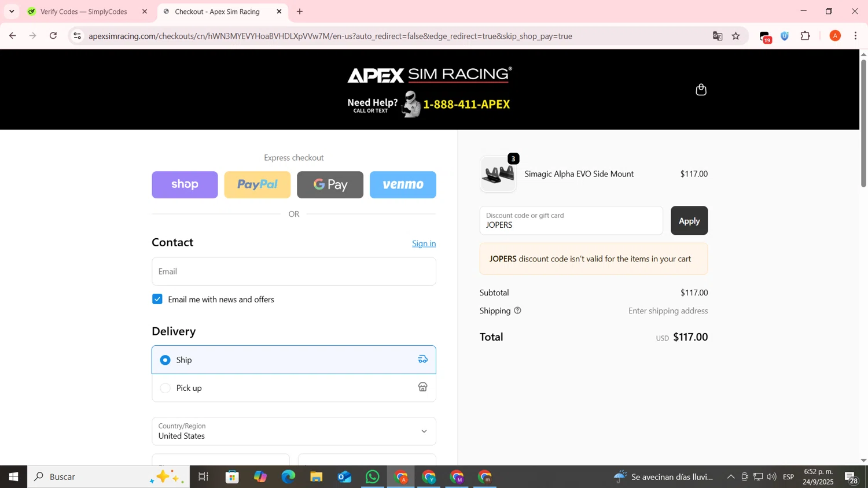Click the Windows taskbar search box
This screenshot has height=488, width=868.
click(108, 477)
